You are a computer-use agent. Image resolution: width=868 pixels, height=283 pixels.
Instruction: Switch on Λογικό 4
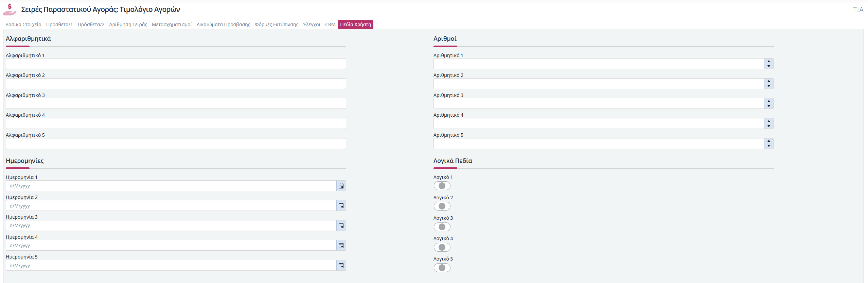pos(442,247)
